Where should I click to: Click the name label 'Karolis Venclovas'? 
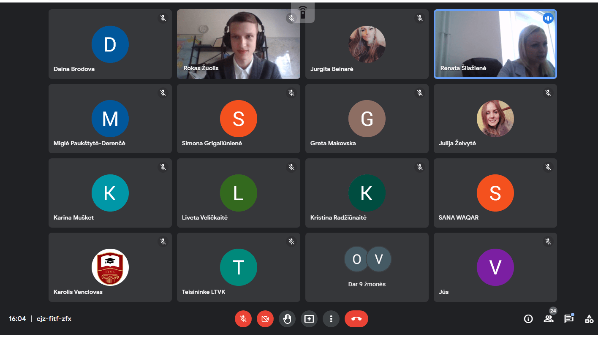coord(78,292)
